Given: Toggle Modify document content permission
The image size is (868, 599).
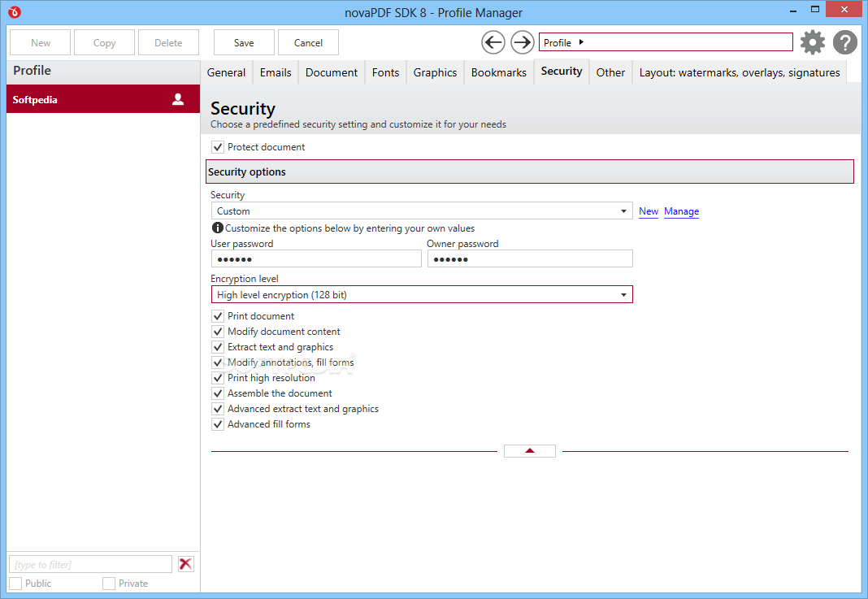Looking at the screenshot, I should 218,332.
